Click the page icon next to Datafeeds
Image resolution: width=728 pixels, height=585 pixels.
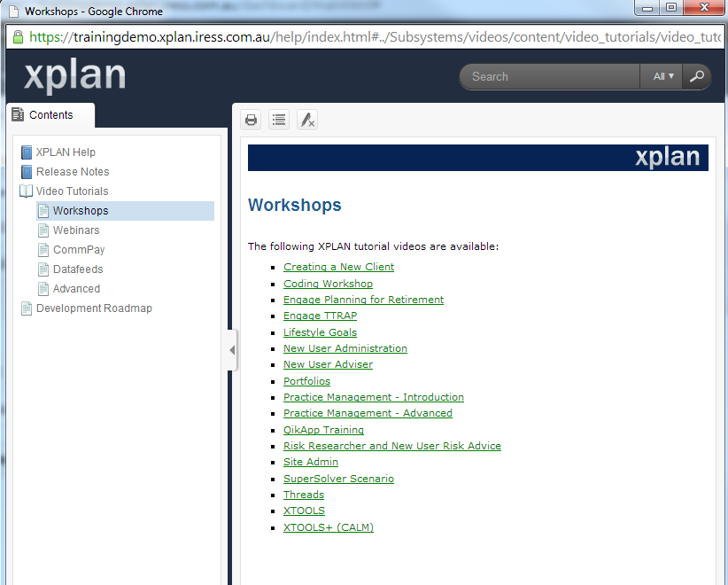pyautogui.click(x=43, y=269)
